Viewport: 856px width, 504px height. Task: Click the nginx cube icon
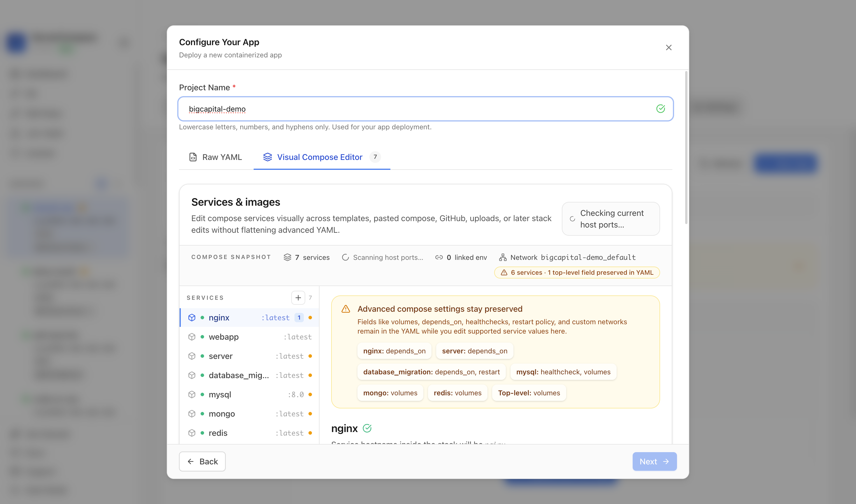[x=192, y=318]
